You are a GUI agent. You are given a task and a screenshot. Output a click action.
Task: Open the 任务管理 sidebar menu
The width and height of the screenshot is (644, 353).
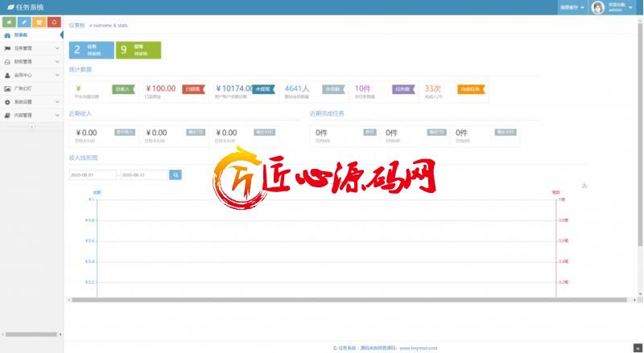pyautogui.click(x=31, y=48)
